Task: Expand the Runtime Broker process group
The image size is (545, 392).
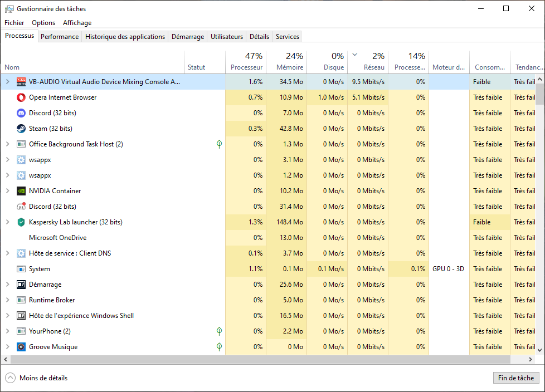Action: 8,300
